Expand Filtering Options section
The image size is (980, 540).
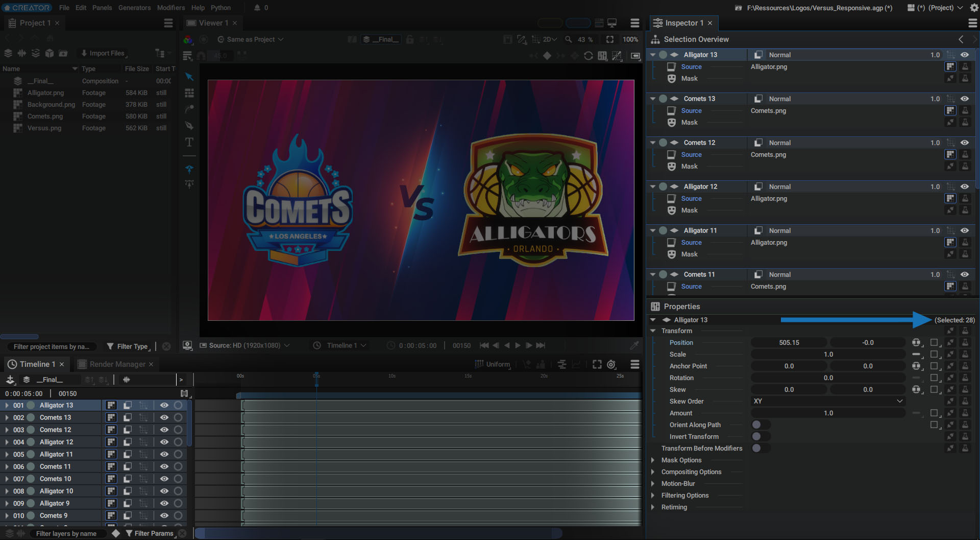[653, 496]
